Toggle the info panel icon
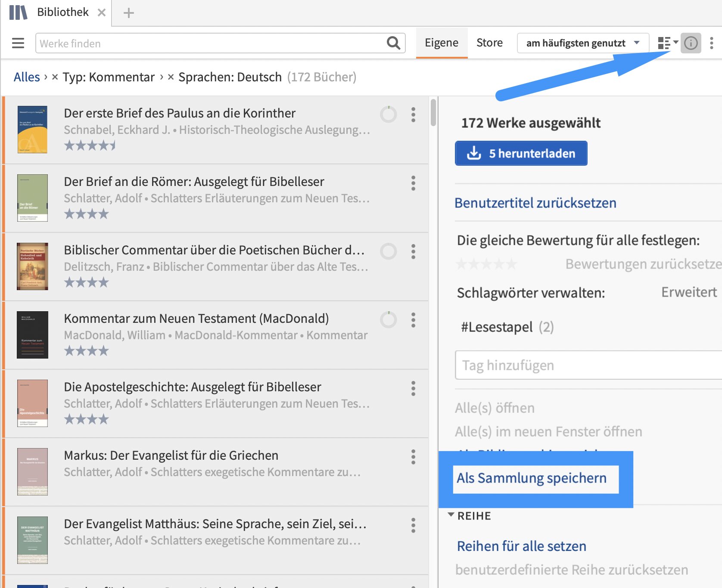 691,43
